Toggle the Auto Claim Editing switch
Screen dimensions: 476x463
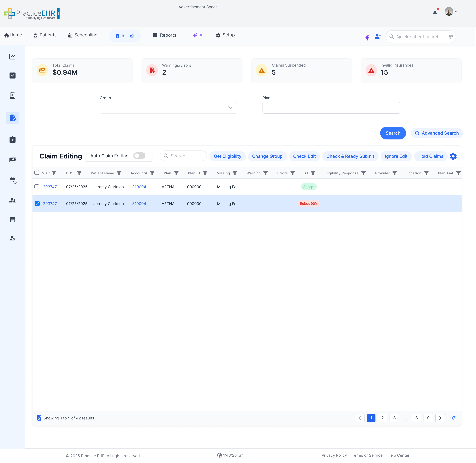pyautogui.click(x=139, y=156)
